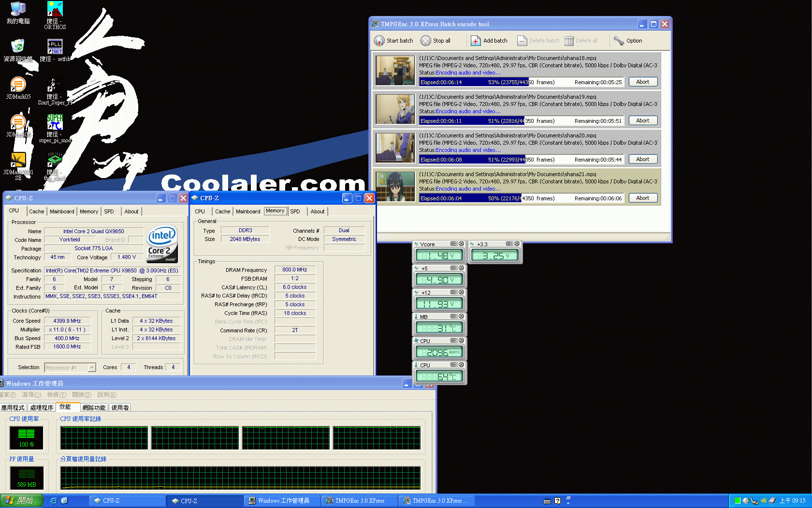Open the 應用程式 tab in Task Manager

point(13,407)
